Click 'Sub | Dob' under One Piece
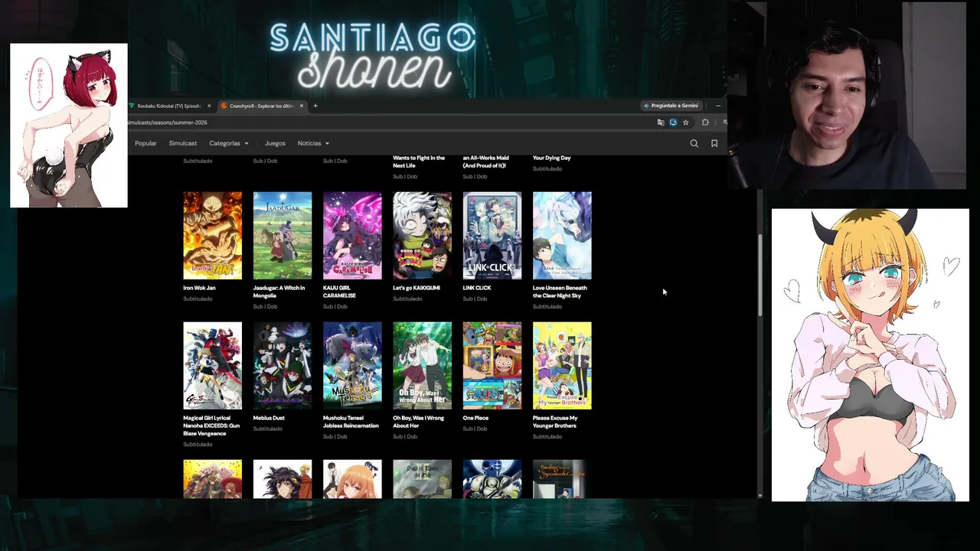The image size is (980, 551). (x=475, y=429)
